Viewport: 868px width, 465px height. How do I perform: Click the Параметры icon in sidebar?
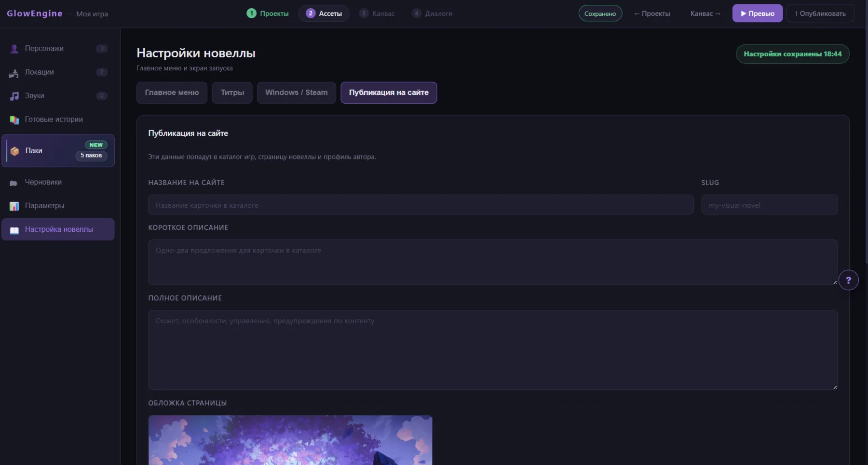(14, 206)
